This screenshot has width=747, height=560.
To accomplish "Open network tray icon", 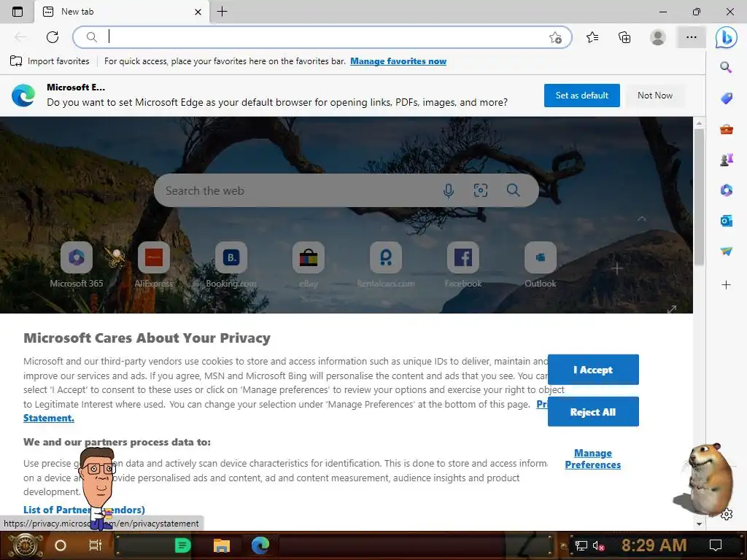I will [x=581, y=545].
